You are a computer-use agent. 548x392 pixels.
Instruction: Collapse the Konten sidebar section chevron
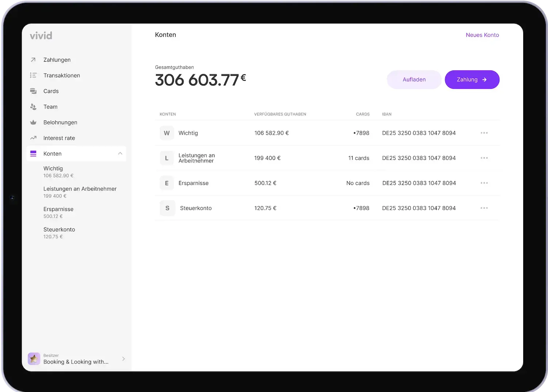click(120, 153)
